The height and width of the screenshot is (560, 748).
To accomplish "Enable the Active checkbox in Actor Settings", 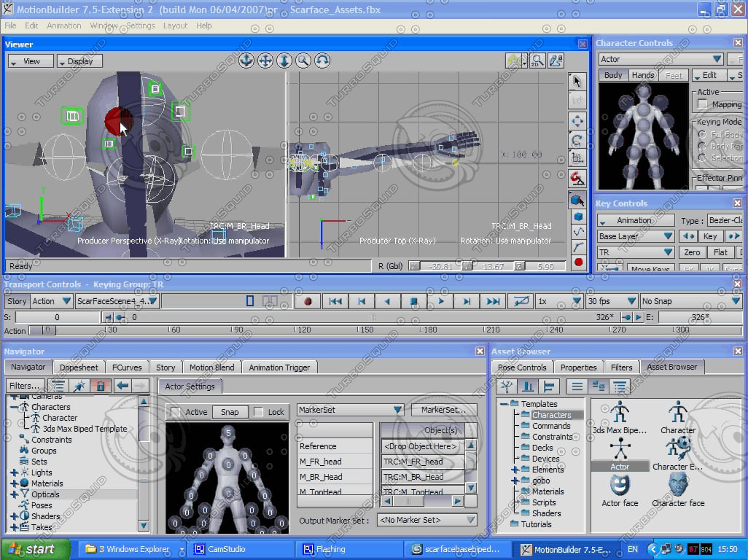I will [x=176, y=412].
